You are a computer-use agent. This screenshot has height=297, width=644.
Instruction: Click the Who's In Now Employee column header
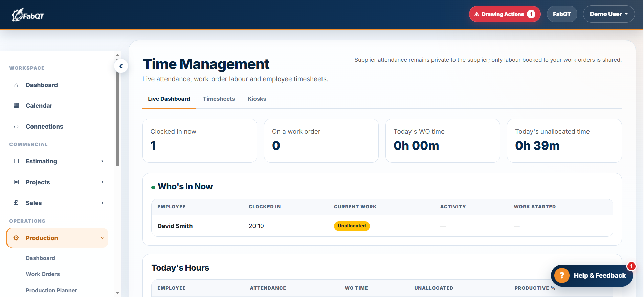click(x=172, y=207)
